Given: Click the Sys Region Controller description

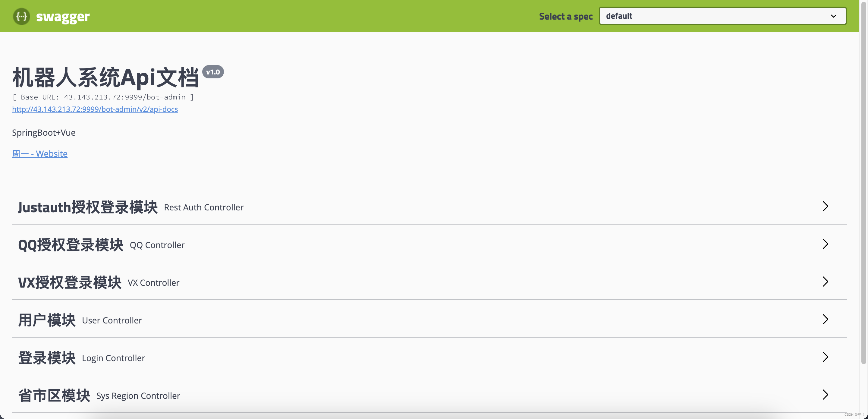Looking at the screenshot, I should click(139, 396).
